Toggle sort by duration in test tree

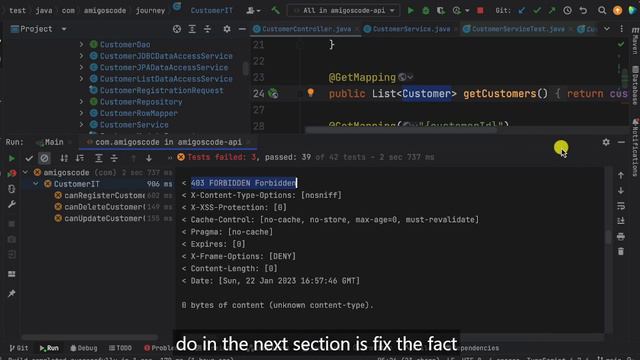click(80, 158)
